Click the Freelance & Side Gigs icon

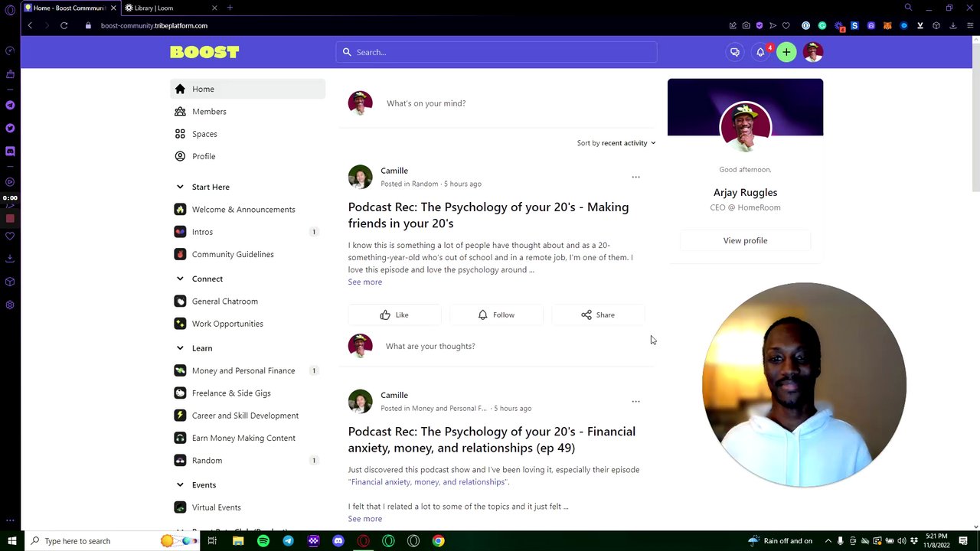(180, 393)
